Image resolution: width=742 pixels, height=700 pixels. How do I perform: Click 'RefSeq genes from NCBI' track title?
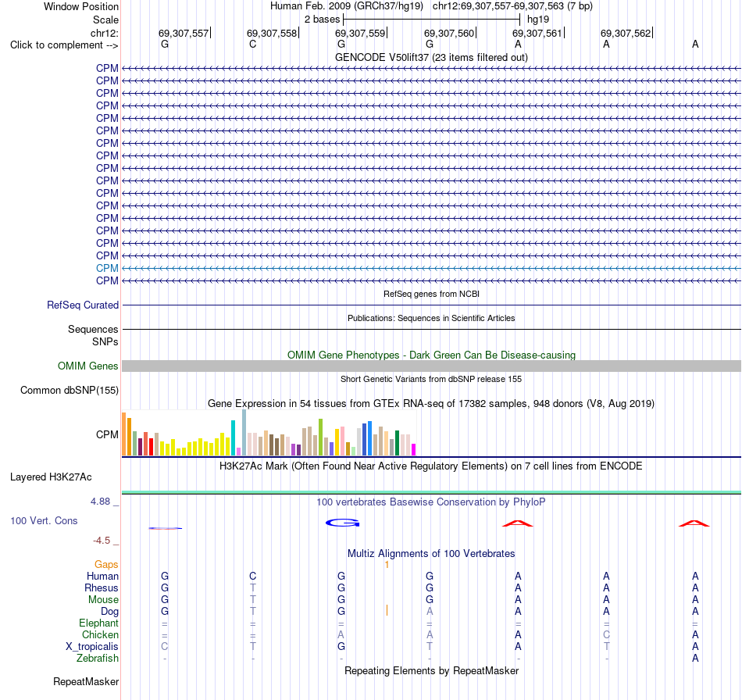pyautogui.click(x=431, y=294)
